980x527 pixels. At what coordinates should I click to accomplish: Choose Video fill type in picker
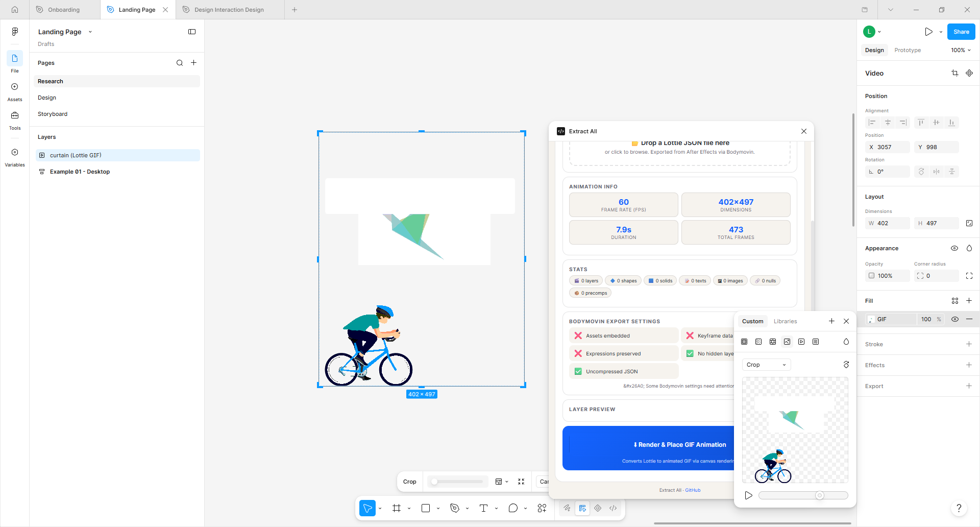(801, 342)
